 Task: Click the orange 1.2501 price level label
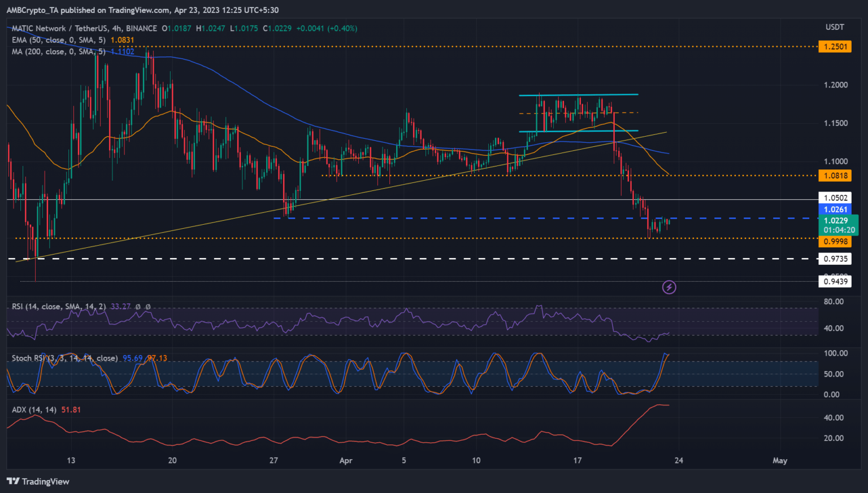(835, 46)
